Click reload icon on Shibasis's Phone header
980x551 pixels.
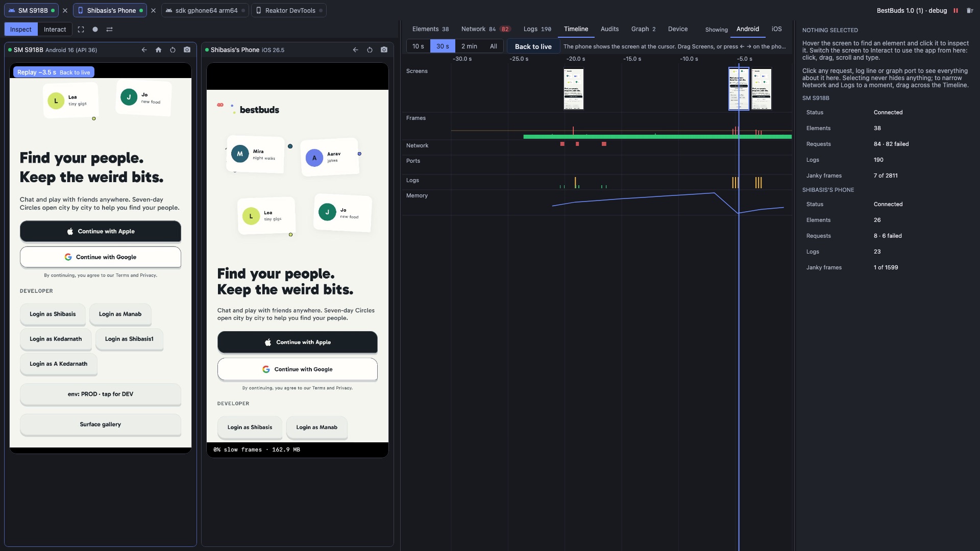coord(370,50)
